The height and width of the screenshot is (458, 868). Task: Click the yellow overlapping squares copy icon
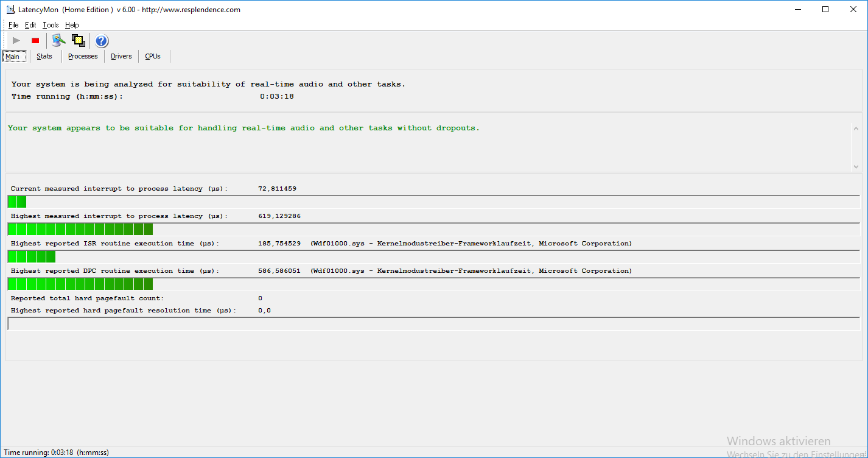(x=78, y=41)
